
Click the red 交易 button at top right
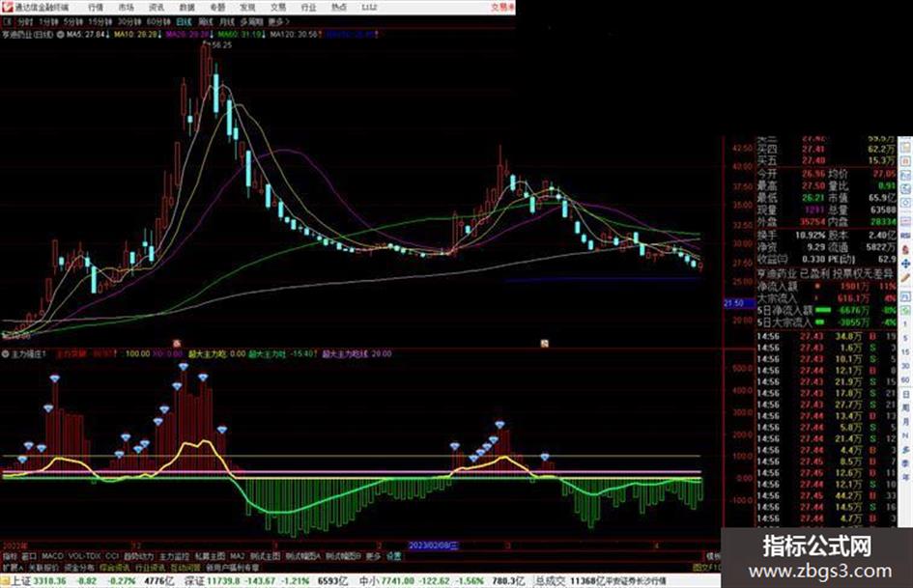(x=502, y=8)
